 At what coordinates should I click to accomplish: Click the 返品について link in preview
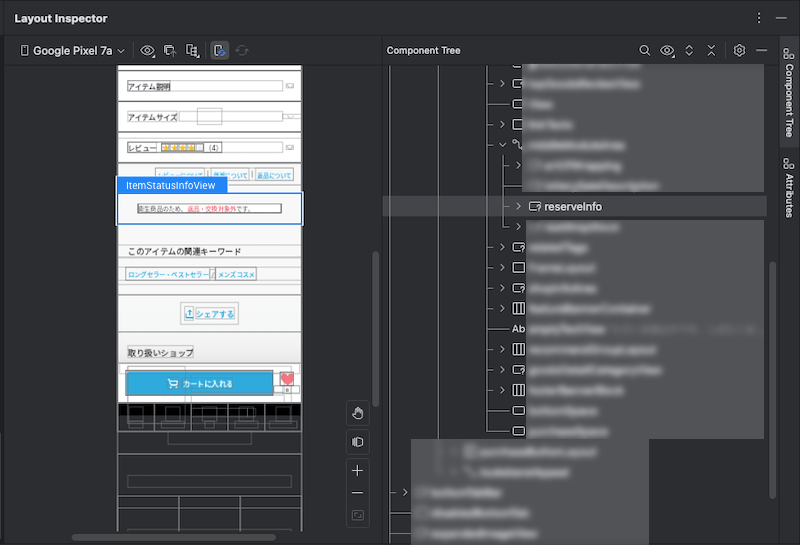coord(274,175)
